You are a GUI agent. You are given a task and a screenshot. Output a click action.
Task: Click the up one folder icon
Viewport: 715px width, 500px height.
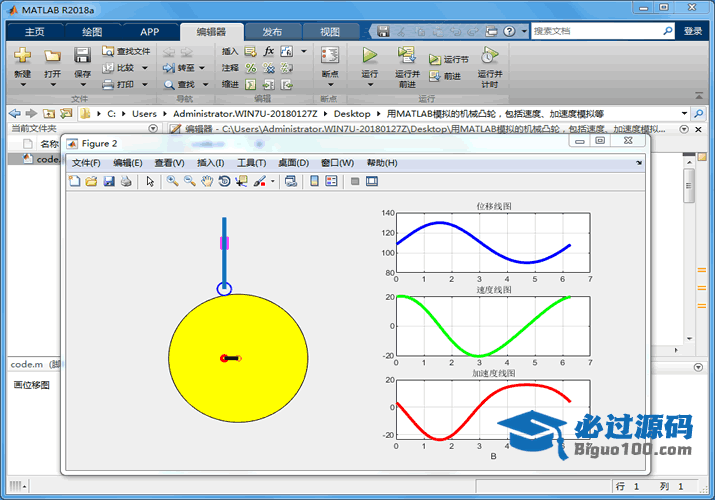(49, 113)
